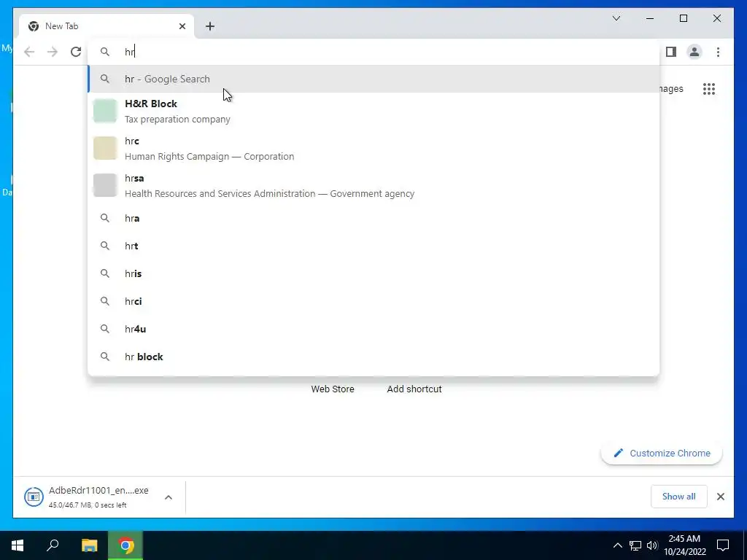Open the volume tray icon
747x560 pixels.
pyautogui.click(x=652, y=545)
